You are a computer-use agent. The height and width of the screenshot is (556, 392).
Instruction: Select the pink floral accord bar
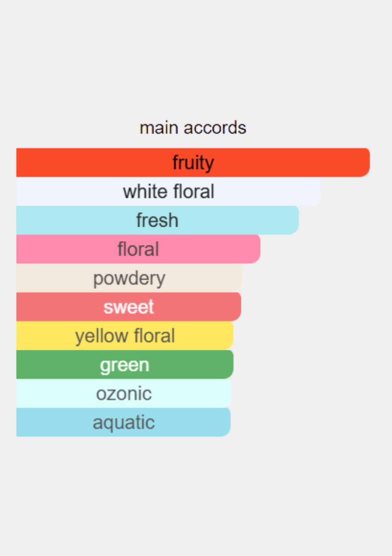138,249
